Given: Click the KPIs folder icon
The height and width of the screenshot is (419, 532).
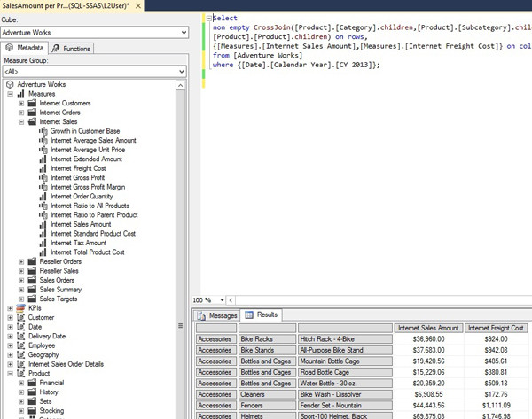Looking at the screenshot, I should coord(20,307).
